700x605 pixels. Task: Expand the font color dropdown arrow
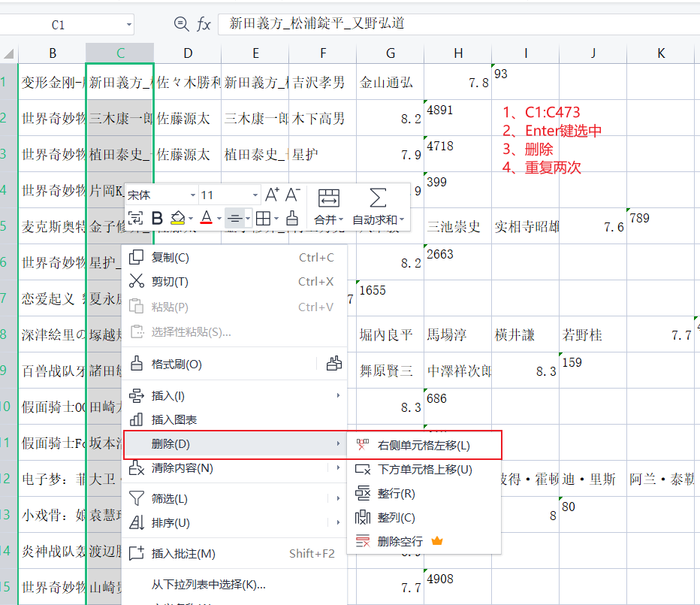(x=219, y=219)
